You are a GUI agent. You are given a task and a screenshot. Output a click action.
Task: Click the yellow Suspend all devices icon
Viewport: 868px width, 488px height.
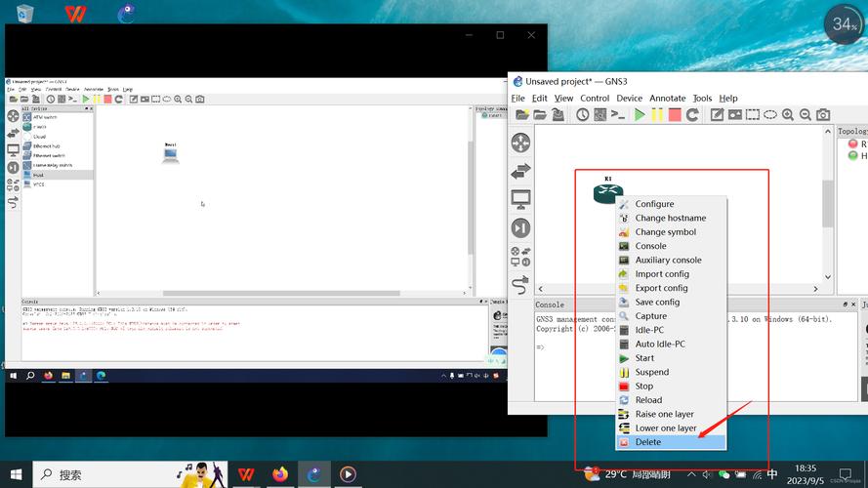tap(657, 114)
